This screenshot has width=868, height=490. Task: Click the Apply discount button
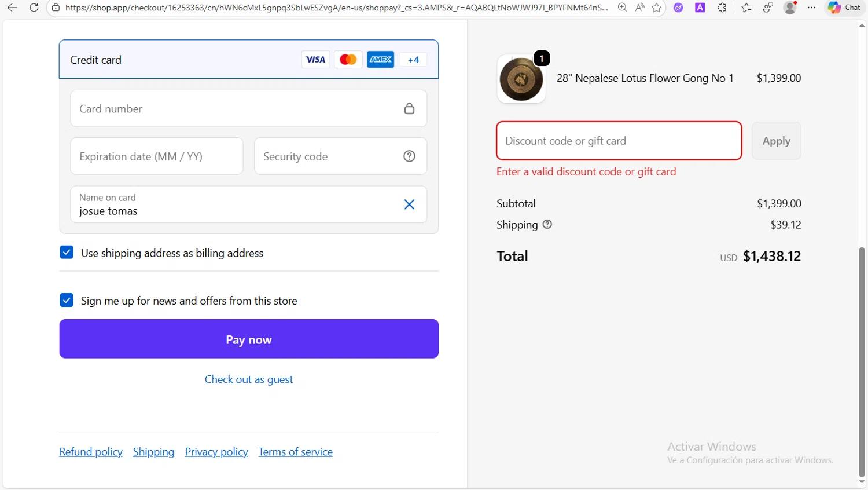pos(776,141)
